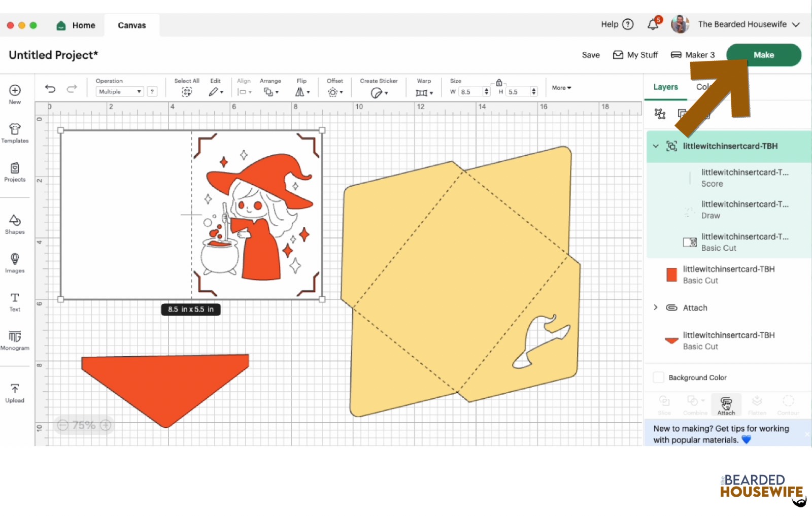Dismiss the New to making banner
Image resolution: width=812 pixels, height=516 pixels.
[807, 434]
